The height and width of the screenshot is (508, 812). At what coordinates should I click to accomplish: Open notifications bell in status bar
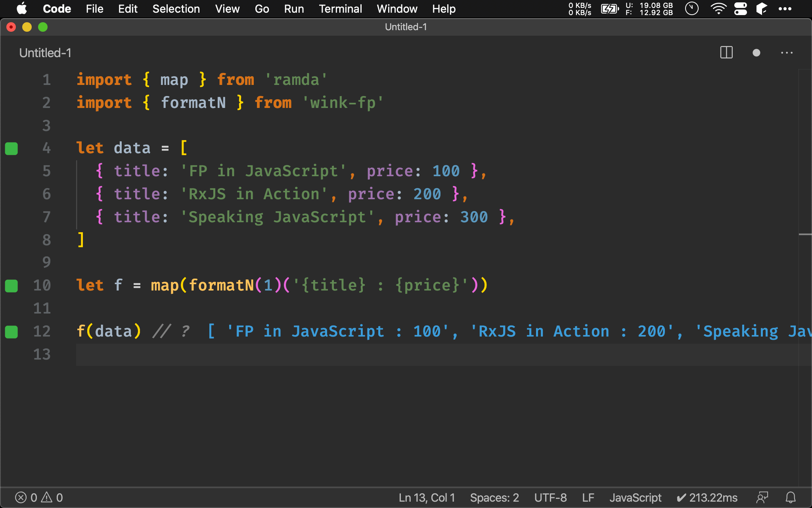(x=791, y=498)
